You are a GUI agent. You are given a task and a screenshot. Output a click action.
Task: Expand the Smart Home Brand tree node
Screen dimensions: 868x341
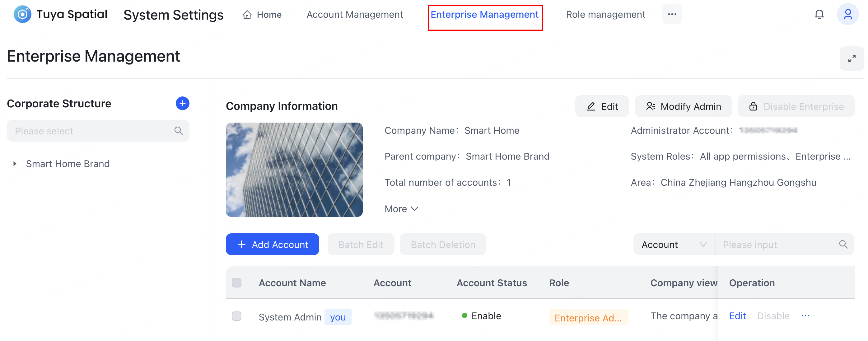click(x=15, y=164)
